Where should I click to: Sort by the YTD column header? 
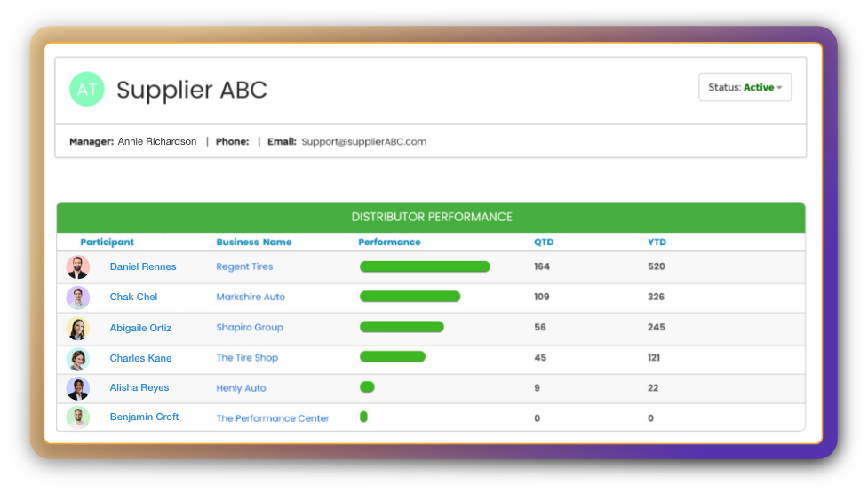pos(657,242)
